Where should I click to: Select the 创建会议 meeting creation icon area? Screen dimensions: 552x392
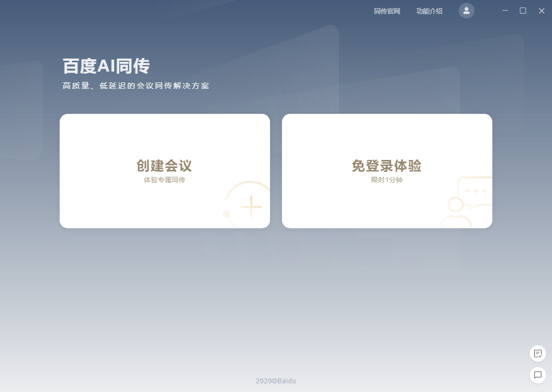click(x=251, y=206)
